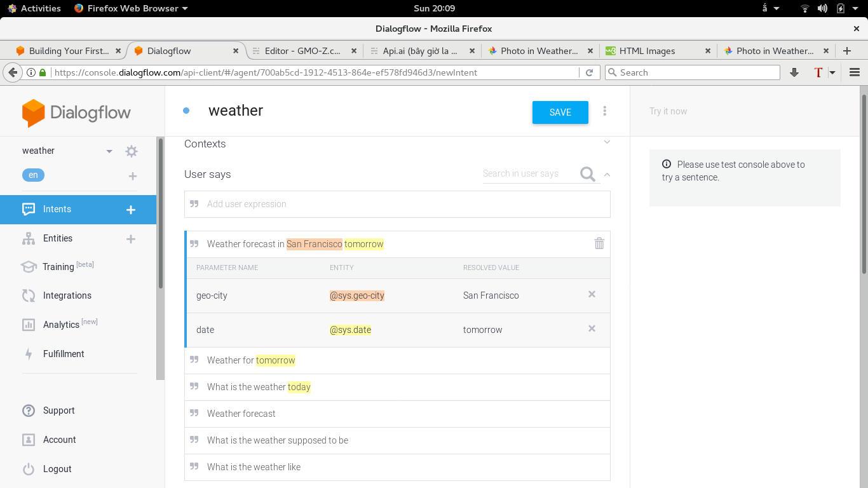Image resolution: width=868 pixels, height=488 pixels.
Task: Click the Firefox search box
Action: [693, 72]
